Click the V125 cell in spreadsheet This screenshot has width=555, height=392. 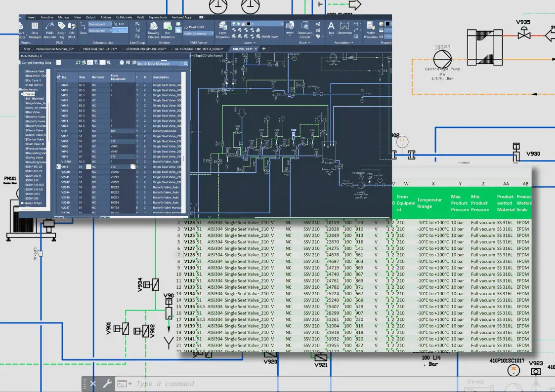pos(189,235)
